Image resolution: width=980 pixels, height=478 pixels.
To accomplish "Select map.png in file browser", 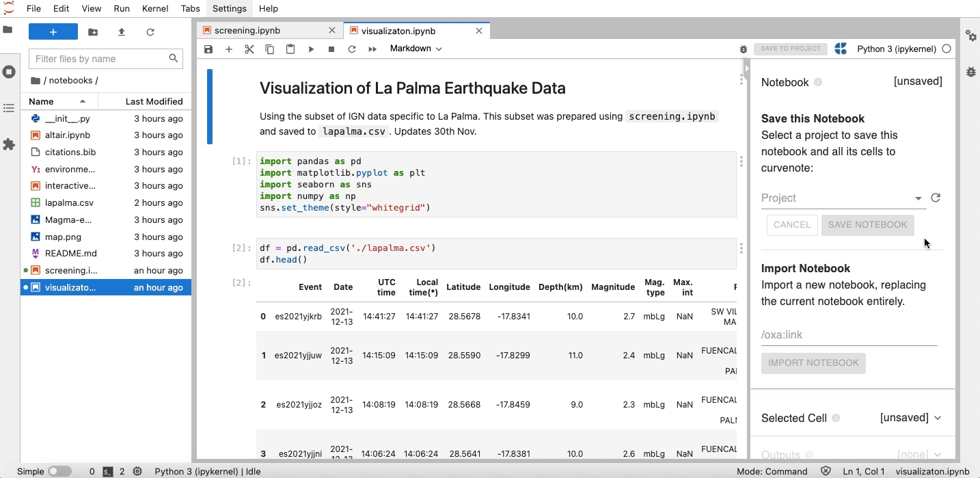I will pyautogui.click(x=106, y=237).
